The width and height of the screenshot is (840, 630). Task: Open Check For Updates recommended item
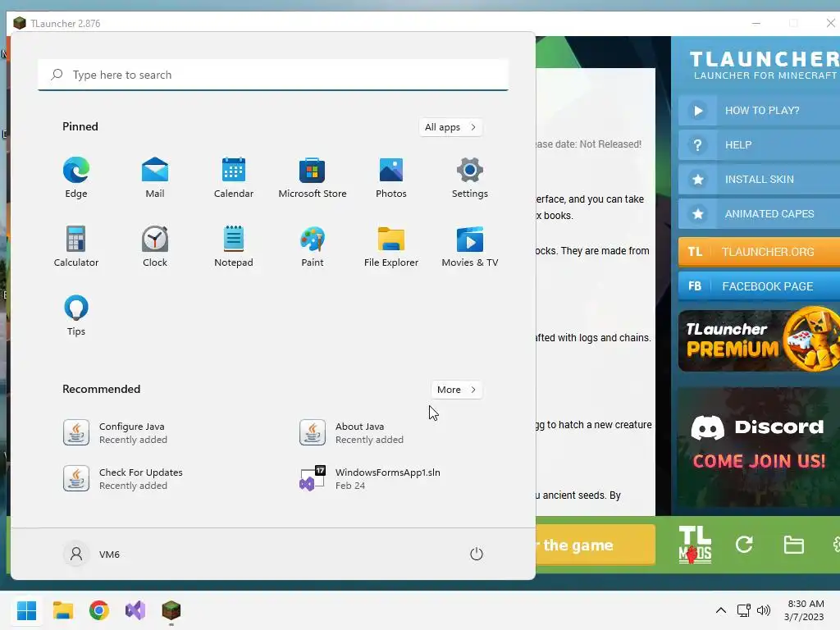point(123,478)
